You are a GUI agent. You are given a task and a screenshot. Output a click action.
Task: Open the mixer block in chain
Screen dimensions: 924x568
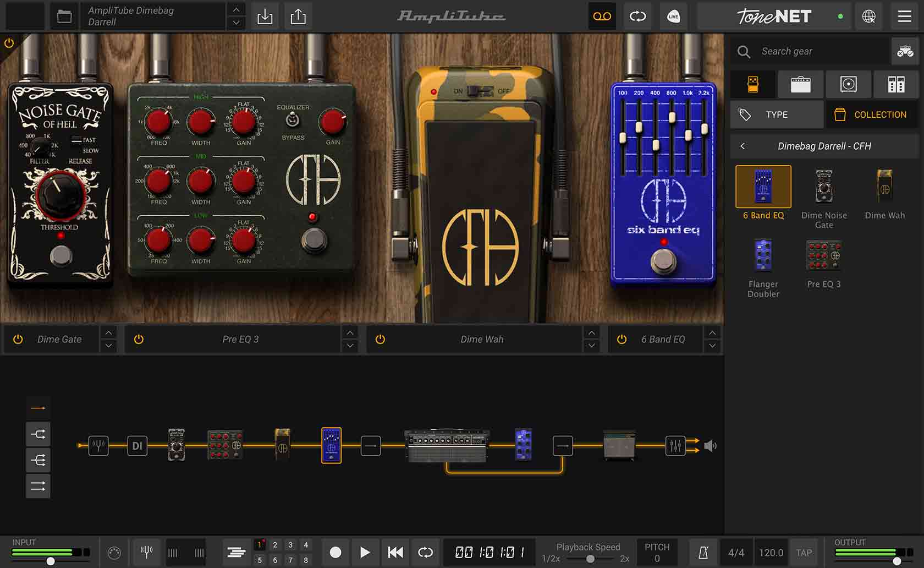tap(675, 445)
